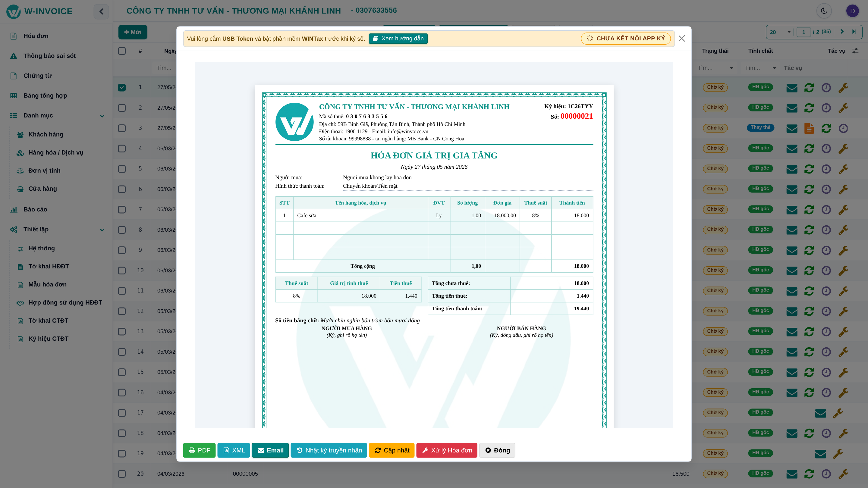Check the checkbox for row 5
Viewport: 868px width, 488px height.
pos(122,169)
